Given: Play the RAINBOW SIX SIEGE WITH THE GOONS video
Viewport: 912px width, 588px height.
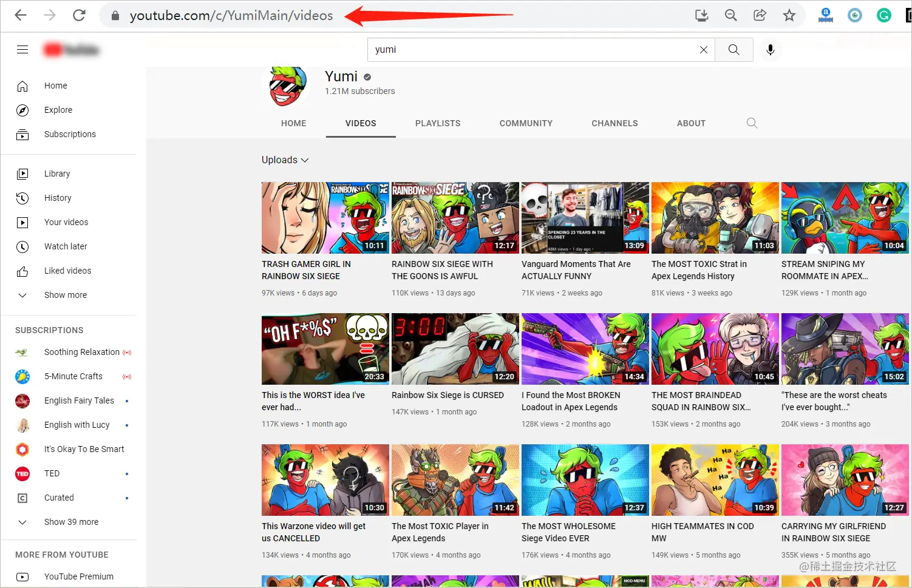Looking at the screenshot, I should click(455, 218).
